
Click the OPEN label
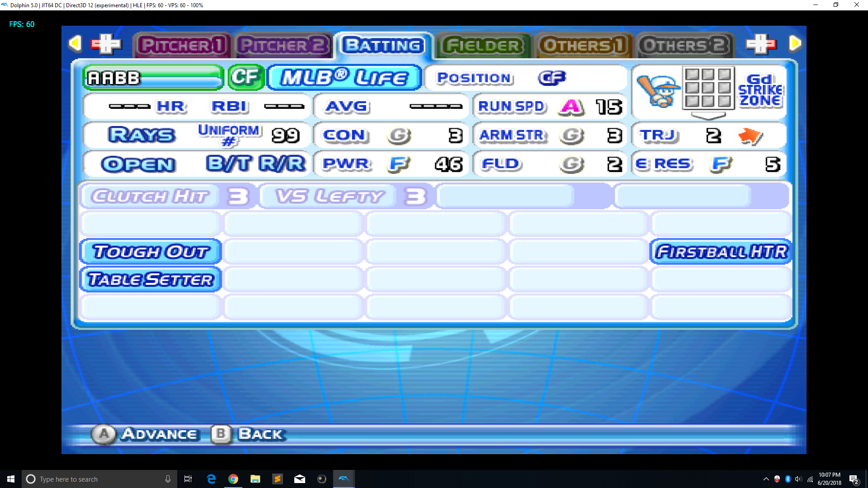pos(138,164)
